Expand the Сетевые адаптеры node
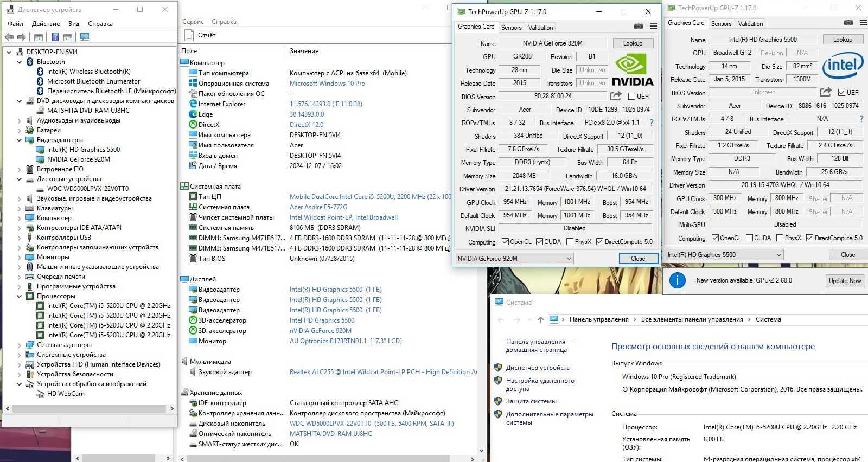Viewport: 868px width, 462px height. (x=19, y=345)
